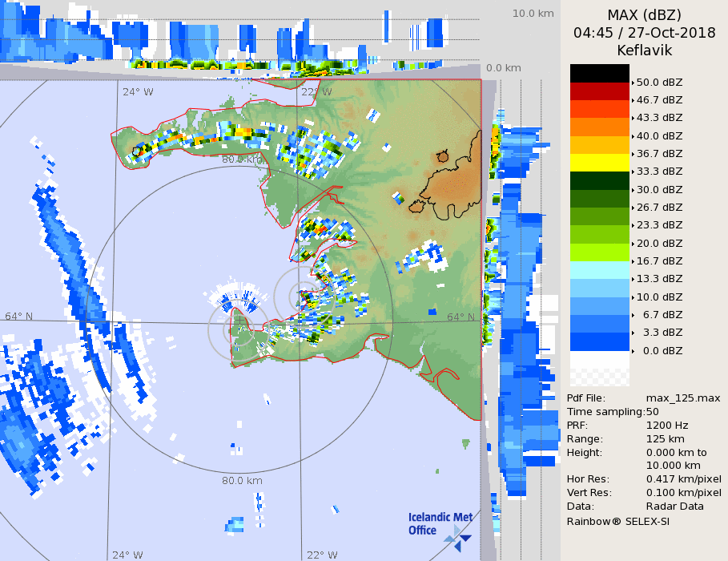Viewport: 728px width, 561px height.
Task: Select the red 46.7 dBZ color swatch
Action: click(x=599, y=91)
